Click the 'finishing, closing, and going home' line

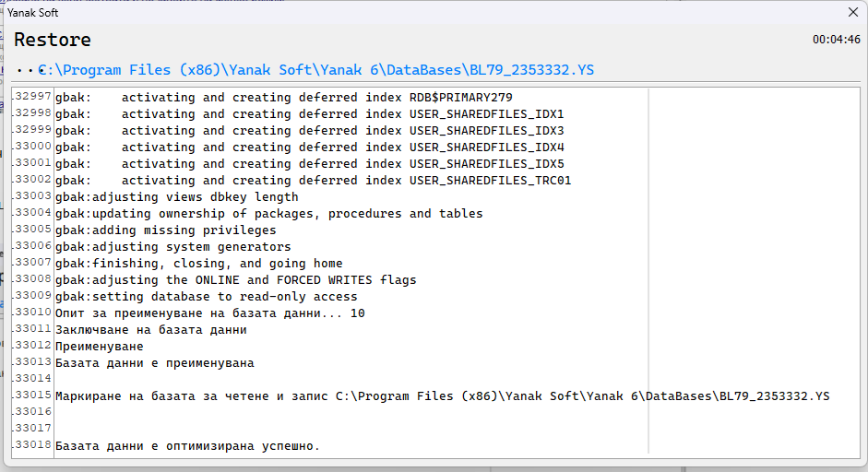(198, 264)
